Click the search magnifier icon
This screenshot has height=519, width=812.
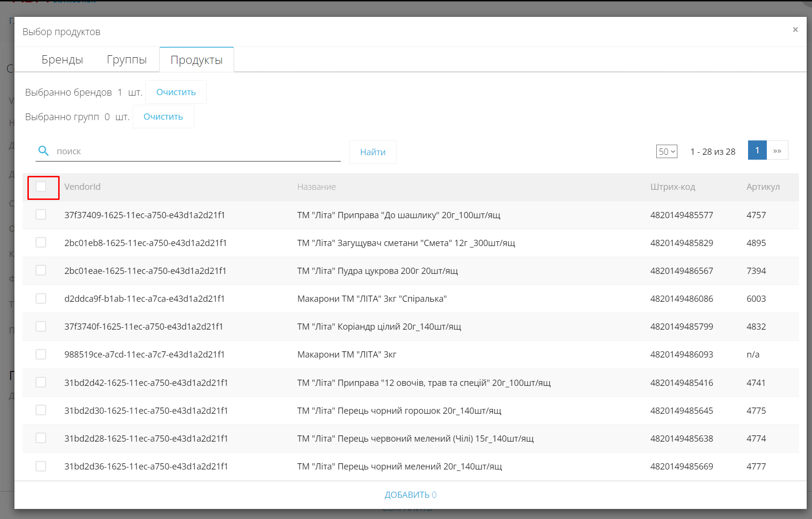pyautogui.click(x=43, y=151)
